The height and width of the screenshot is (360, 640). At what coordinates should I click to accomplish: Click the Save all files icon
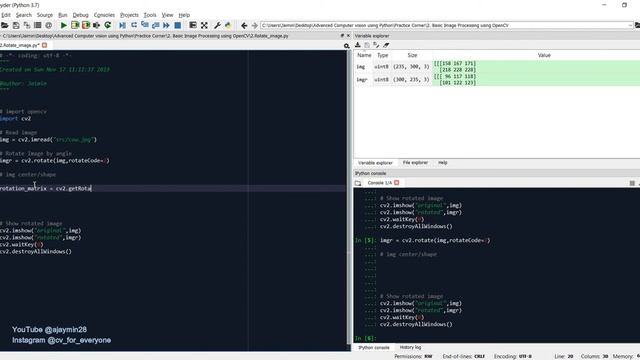tap(27, 25)
